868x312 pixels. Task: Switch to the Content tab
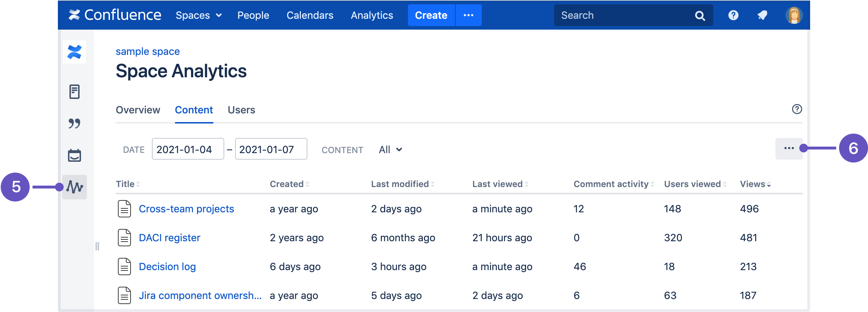point(194,110)
